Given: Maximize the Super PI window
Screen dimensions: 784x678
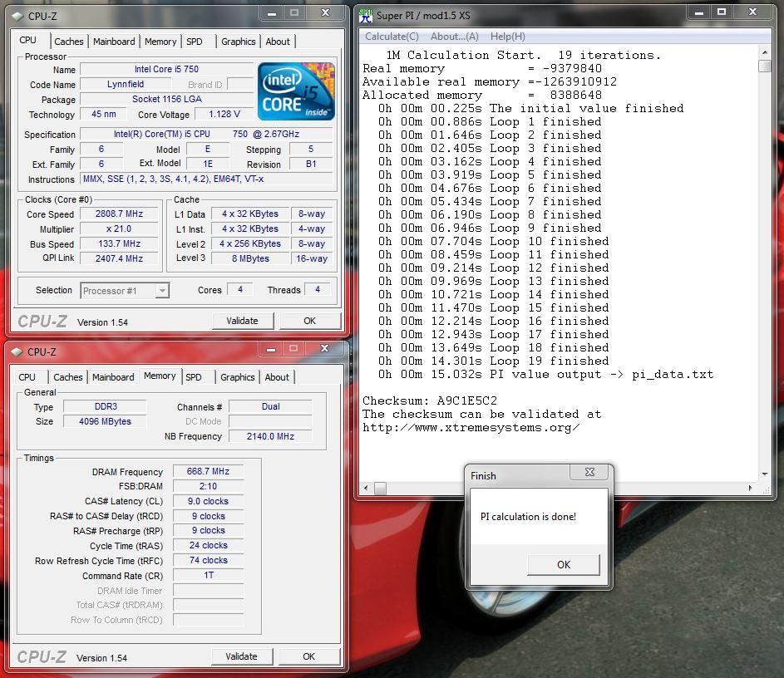Looking at the screenshot, I should tap(722, 12).
